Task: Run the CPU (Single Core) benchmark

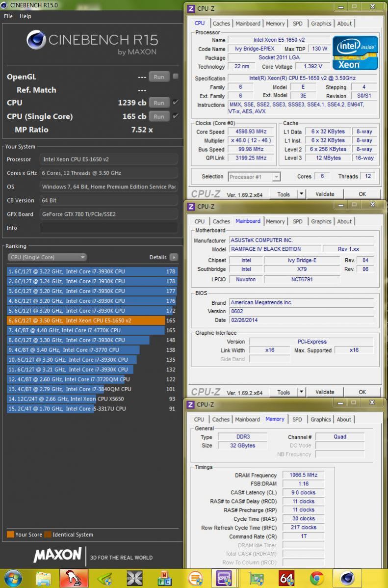Action: (159, 116)
